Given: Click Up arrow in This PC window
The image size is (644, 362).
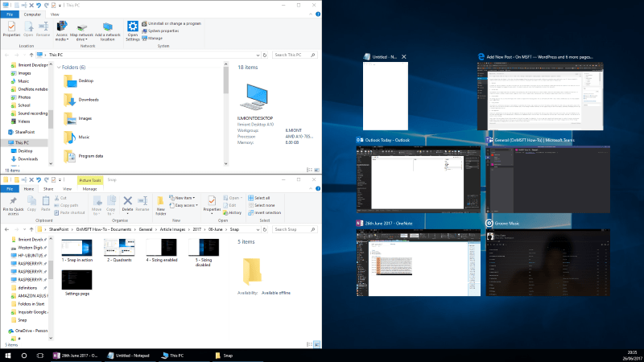Looking at the screenshot, I should click(x=31, y=55).
